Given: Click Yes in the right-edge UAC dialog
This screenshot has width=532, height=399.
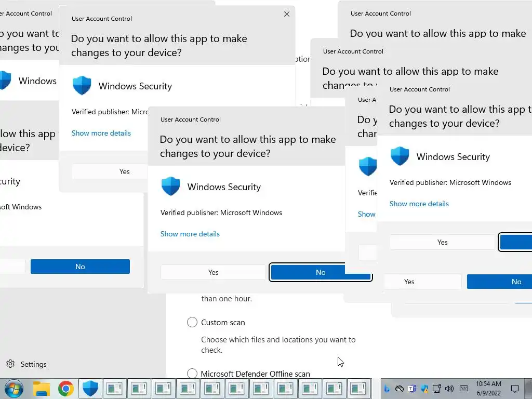Looking at the screenshot, I should click(443, 242).
